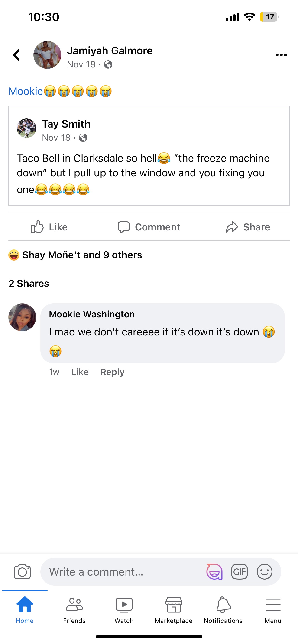The width and height of the screenshot is (298, 644).
Task: Tap the Comment speech bubble button
Action: point(149,227)
